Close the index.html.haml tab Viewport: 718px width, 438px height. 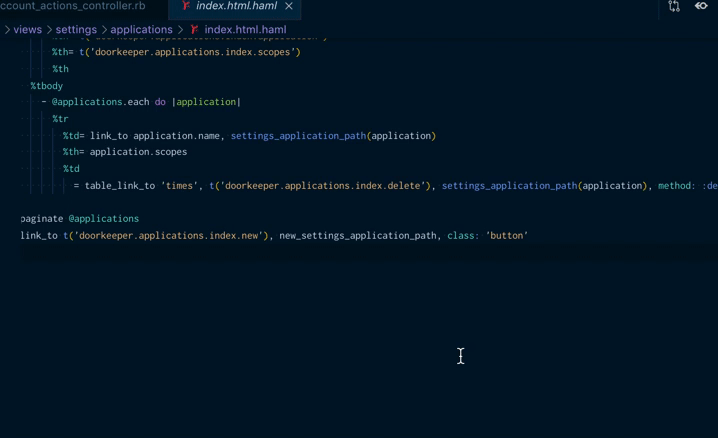[x=289, y=6]
